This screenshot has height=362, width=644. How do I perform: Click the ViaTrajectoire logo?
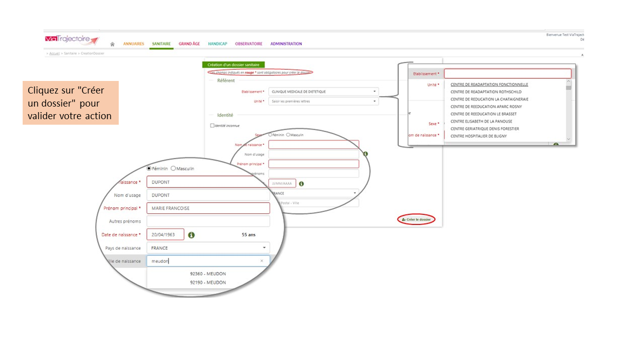(72, 40)
